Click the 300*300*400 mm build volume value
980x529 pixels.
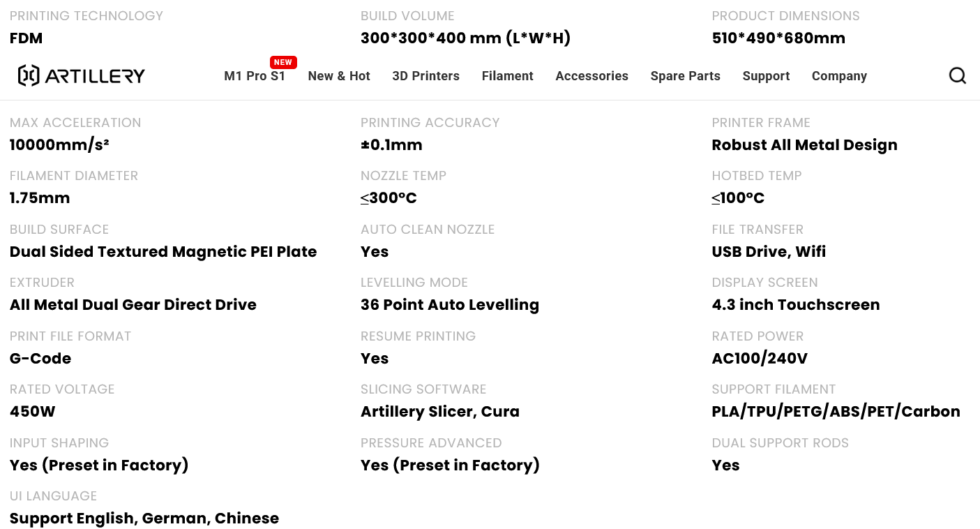[465, 38]
